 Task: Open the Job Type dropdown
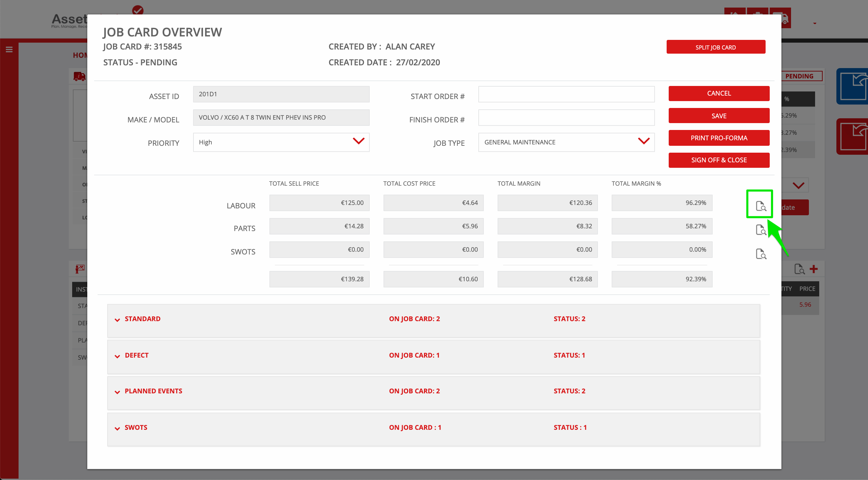click(x=566, y=142)
